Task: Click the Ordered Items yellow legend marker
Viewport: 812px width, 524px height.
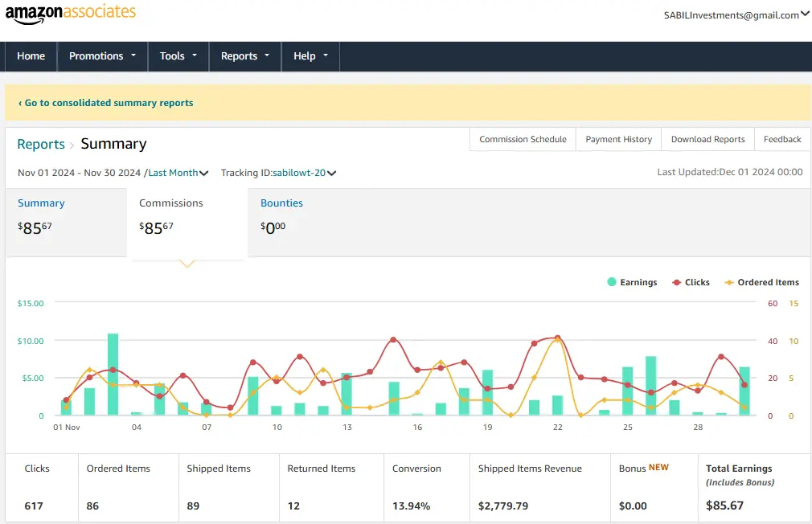Action: pos(729,282)
